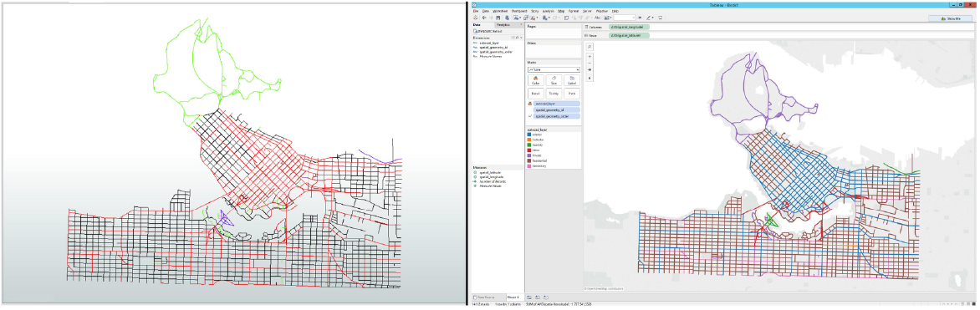Expand the Line mark type dropdown

553,69
